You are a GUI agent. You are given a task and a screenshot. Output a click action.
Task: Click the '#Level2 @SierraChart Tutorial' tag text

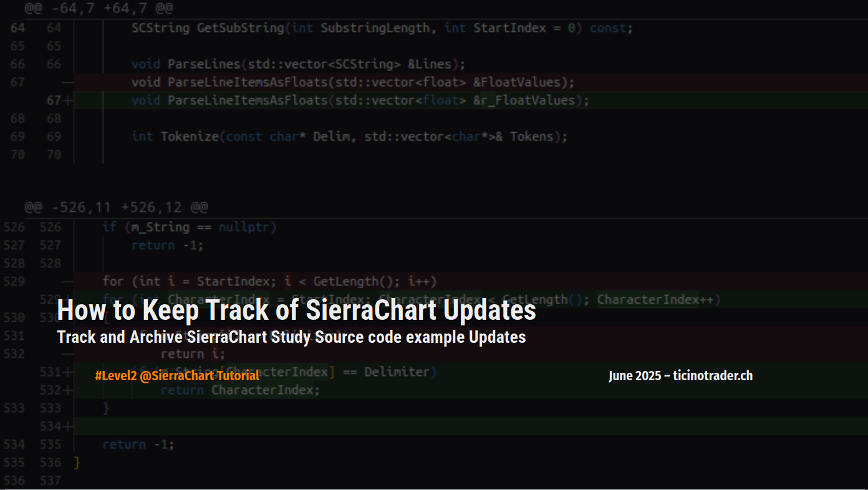pyautogui.click(x=177, y=376)
